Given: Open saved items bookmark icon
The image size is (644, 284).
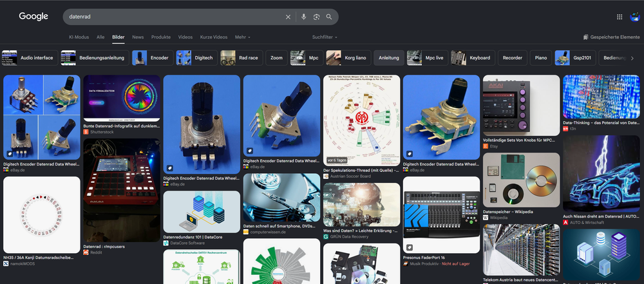Looking at the screenshot, I should pyautogui.click(x=585, y=37).
